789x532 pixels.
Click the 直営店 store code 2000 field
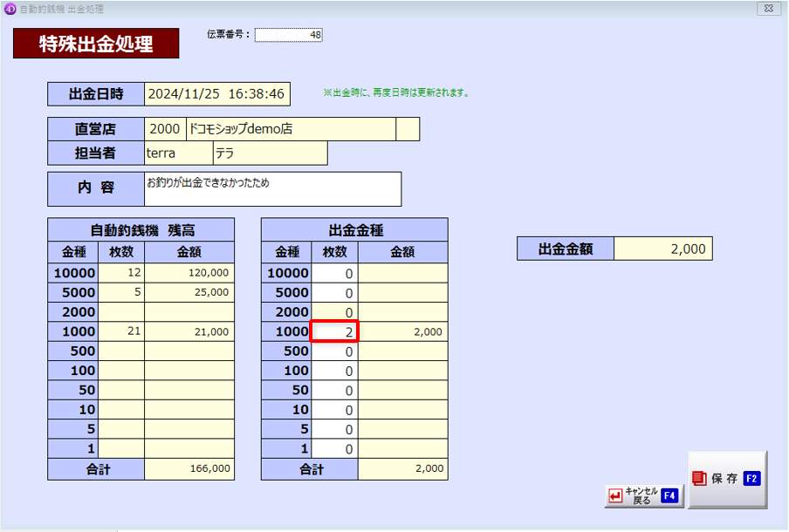165,129
